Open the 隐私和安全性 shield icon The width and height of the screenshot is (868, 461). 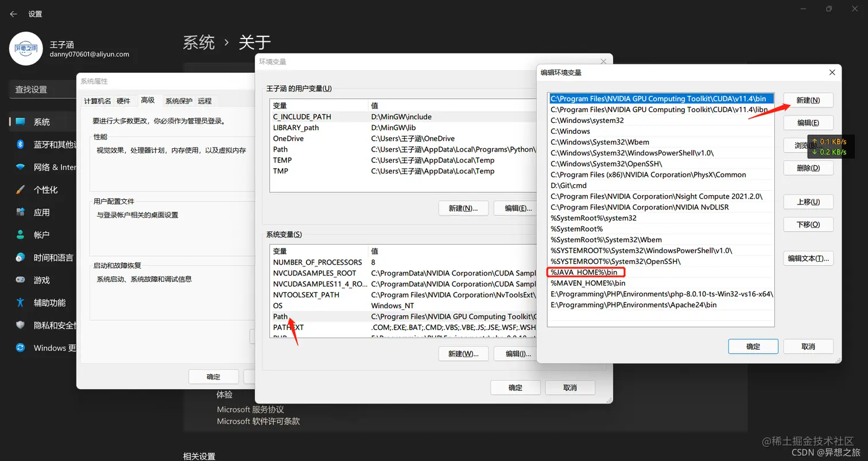tap(21, 325)
